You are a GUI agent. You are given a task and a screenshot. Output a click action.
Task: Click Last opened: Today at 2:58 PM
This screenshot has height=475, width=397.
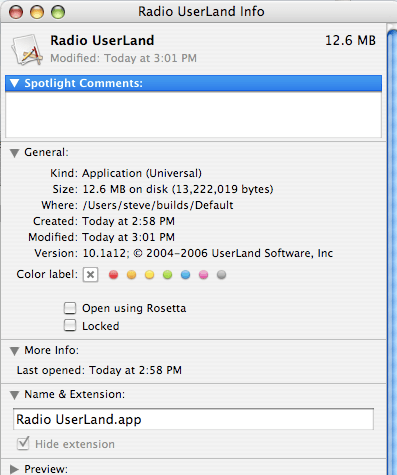(99, 370)
